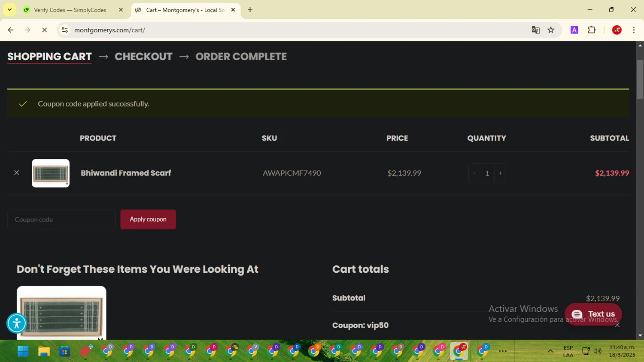The image size is (644, 362).
Task: View site information icon in address bar
Action: click(65, 30)
